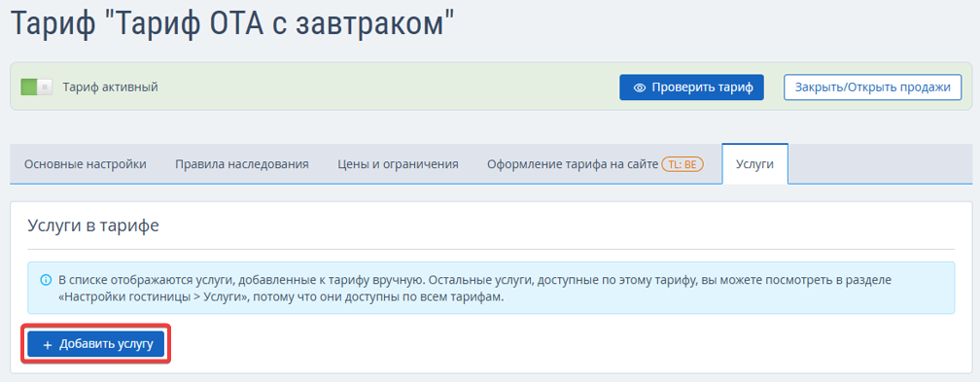Screen dimensions: 980x382
Task: Click the eye icon in Проверить тариф
Action: (x=639, y=88)
